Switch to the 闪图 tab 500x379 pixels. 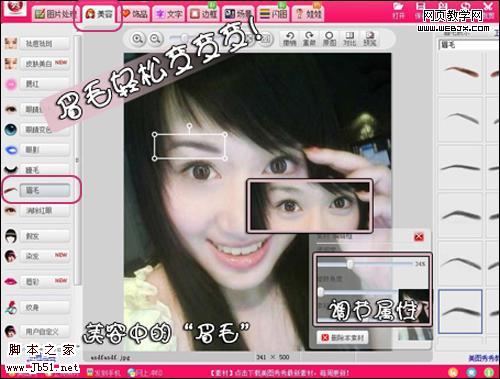tap(273, 14)
